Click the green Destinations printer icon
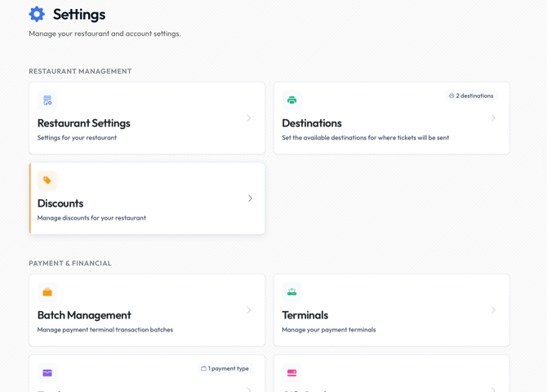 (291, 100)
